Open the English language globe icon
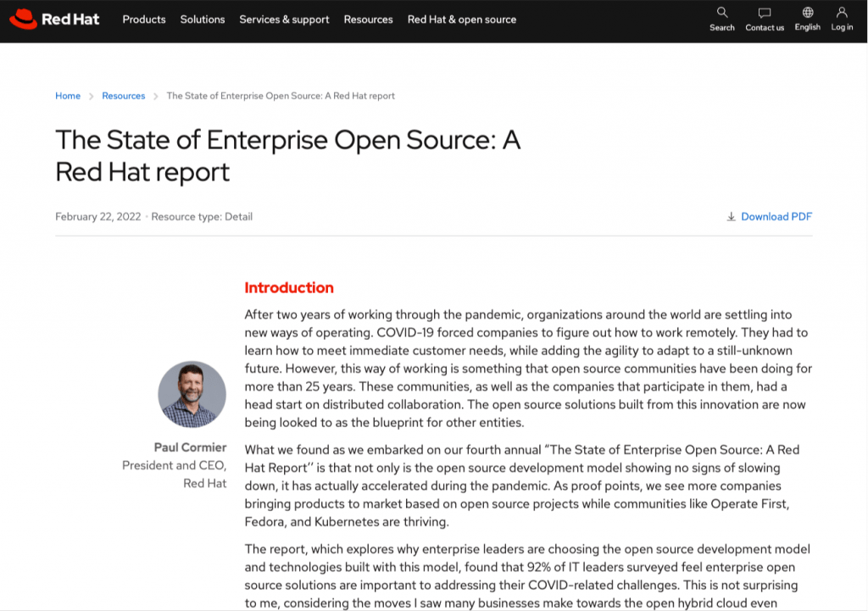868x611 pixels. pos(808,12)
